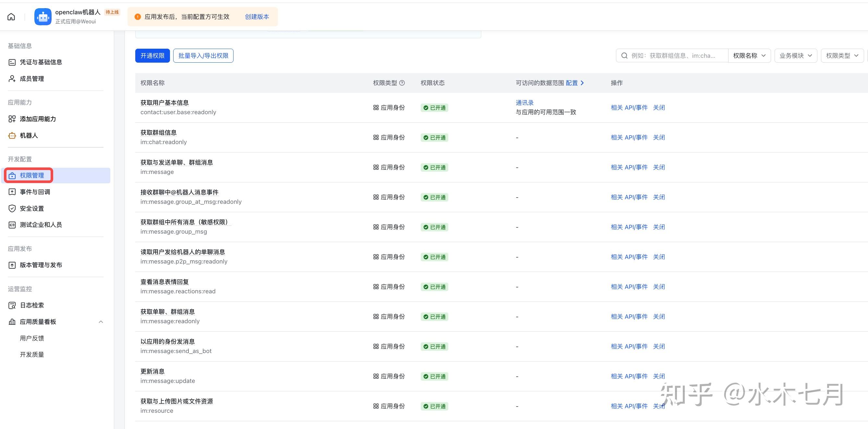
Task: Click the 机器人 robot sidebar icon
Action: point(12,135)
